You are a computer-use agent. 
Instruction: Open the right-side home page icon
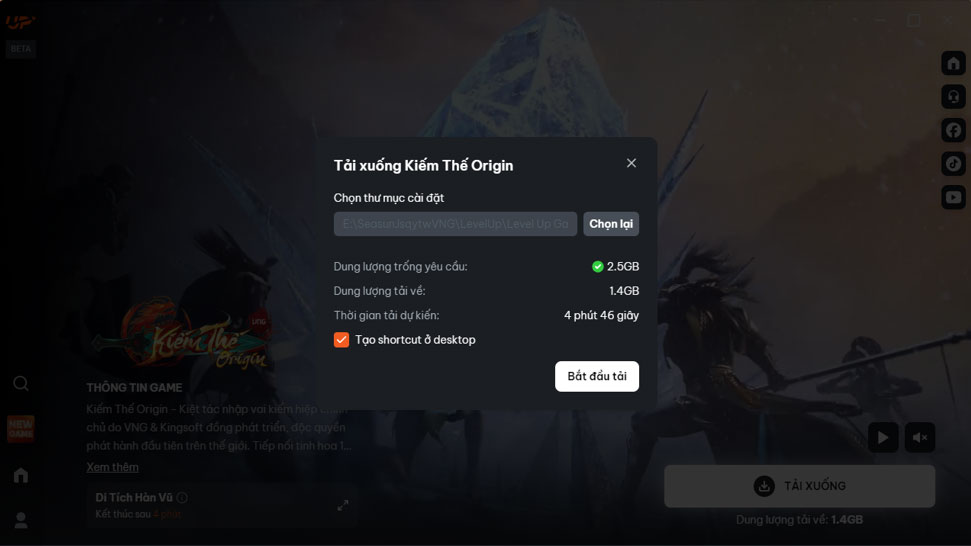point(953,63)
